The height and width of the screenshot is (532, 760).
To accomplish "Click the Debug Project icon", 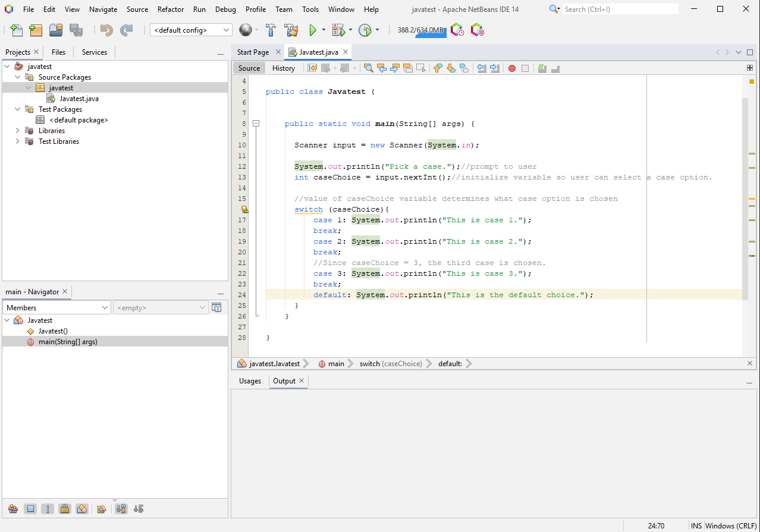I will (338, 30).
